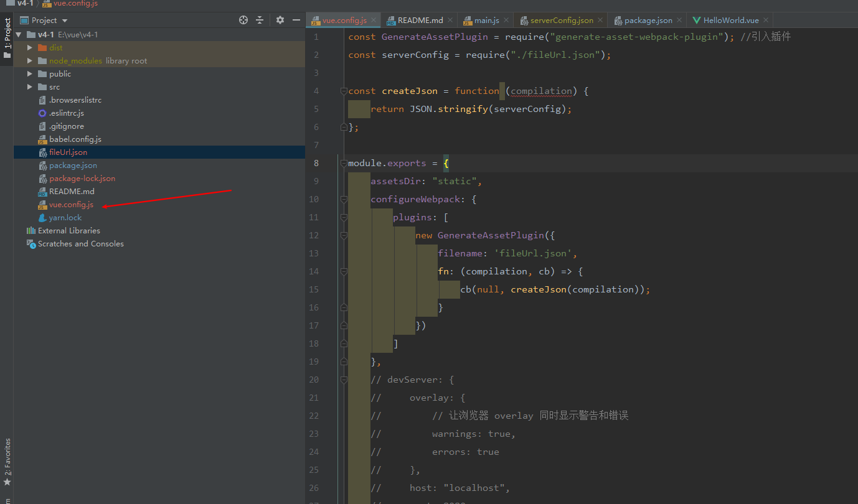The height and width of the screenshot is (504, 858).
Task: Click the Locate/Scroll from Source target icon
Action: click(243, 20)
